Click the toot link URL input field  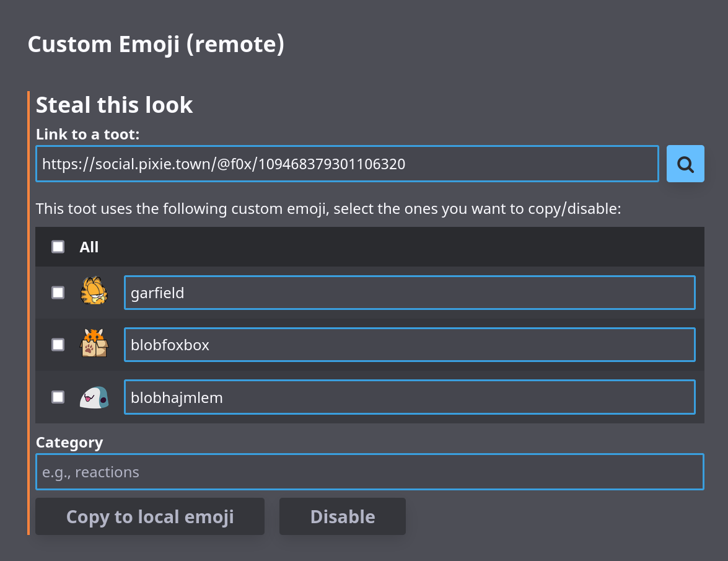point(347,163)
